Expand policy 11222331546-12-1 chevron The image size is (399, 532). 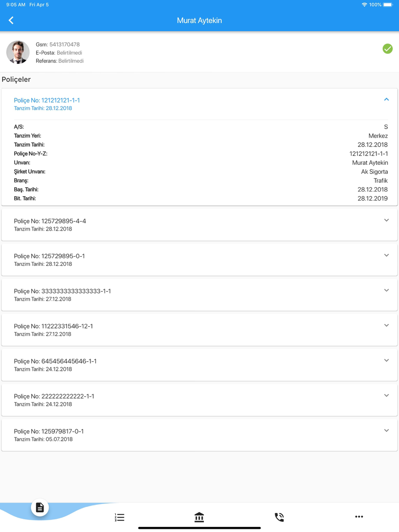tap(386, 325)
